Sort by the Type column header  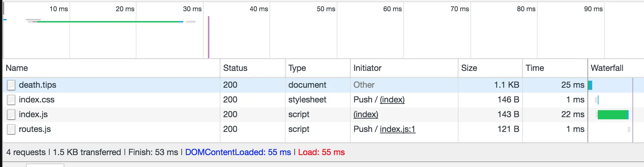tap(297, 68)
